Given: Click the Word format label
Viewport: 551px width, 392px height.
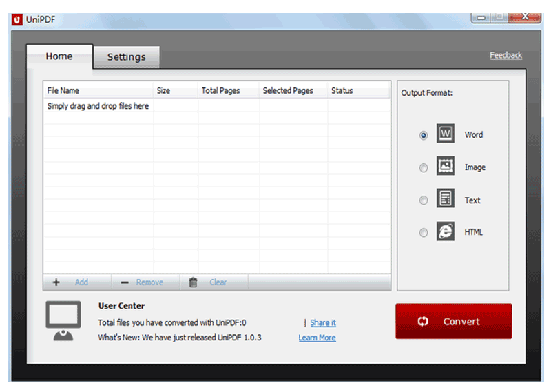Looking at the screenshot, I should pos(474,134).
